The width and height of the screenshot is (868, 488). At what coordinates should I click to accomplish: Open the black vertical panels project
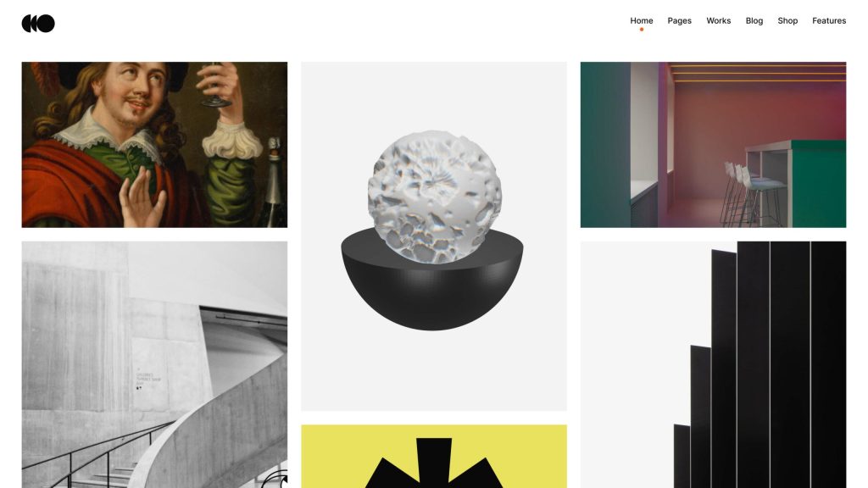(713, 364)
